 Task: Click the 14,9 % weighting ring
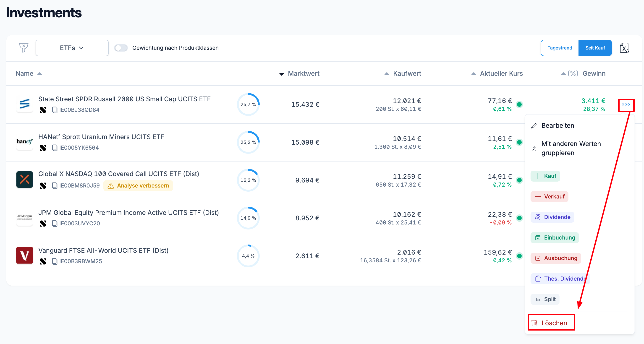(248, 218)
